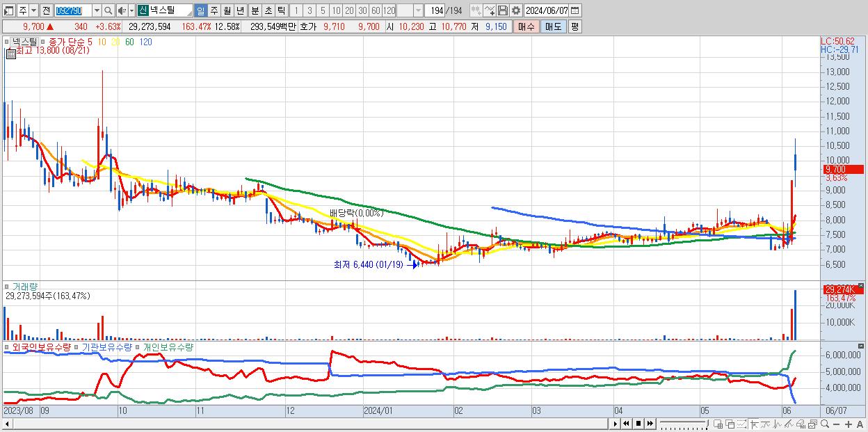Click the 신 badge before the stock name
The height and width of the screenshot is (432, 868).
(143, 10)
